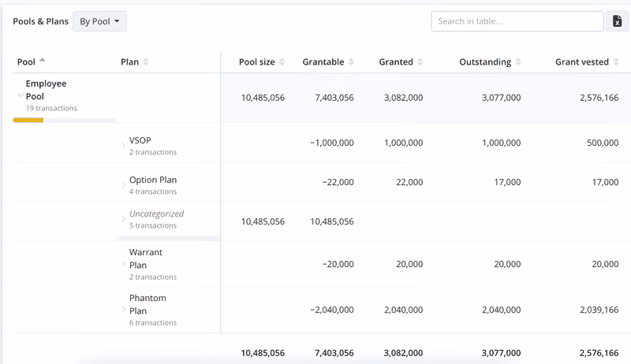Collapse the Employee Pool row
631x364 pixels.
click(x=21, y=95)
